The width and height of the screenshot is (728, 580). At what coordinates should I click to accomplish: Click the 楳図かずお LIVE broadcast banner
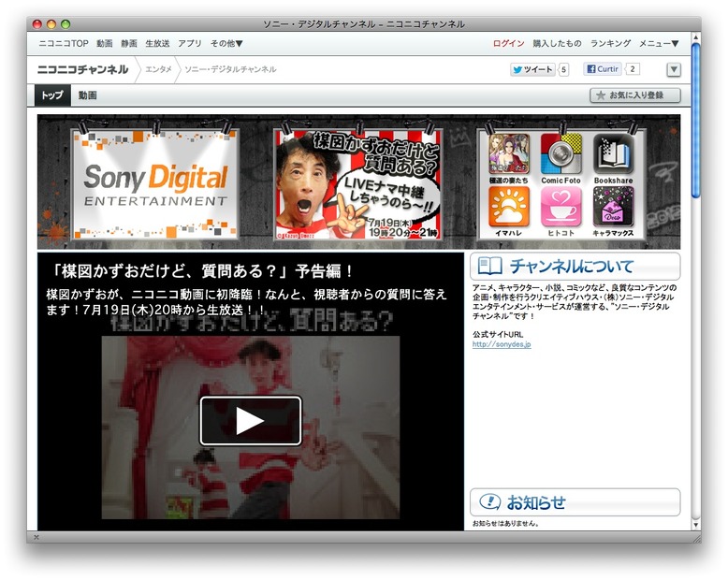pyautogui.click(x=358, y=184)
